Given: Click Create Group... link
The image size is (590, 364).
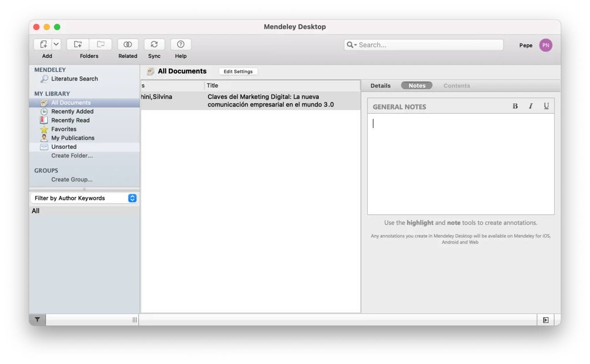Looking at the screenshot, I should point(72,179).
